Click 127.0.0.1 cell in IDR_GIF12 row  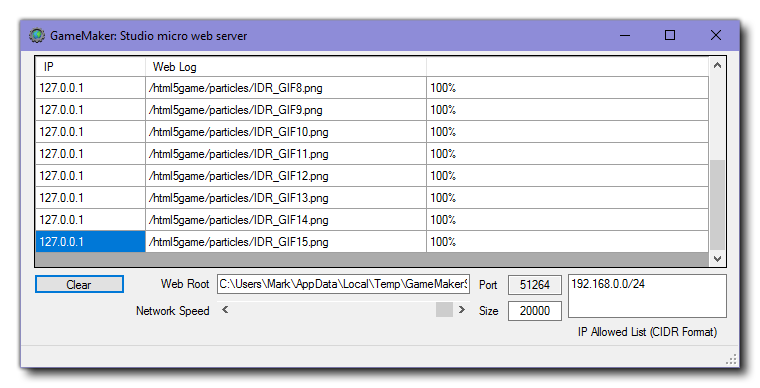tap(91, 176)
